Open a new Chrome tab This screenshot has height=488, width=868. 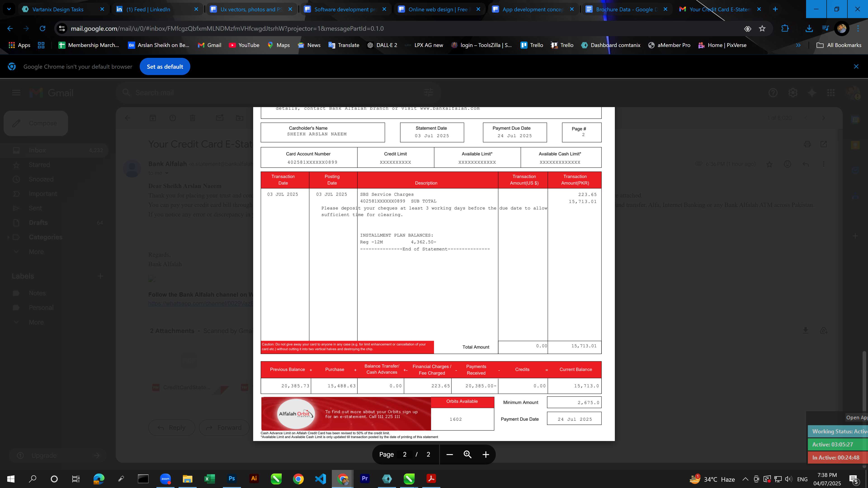coord(775,9)
